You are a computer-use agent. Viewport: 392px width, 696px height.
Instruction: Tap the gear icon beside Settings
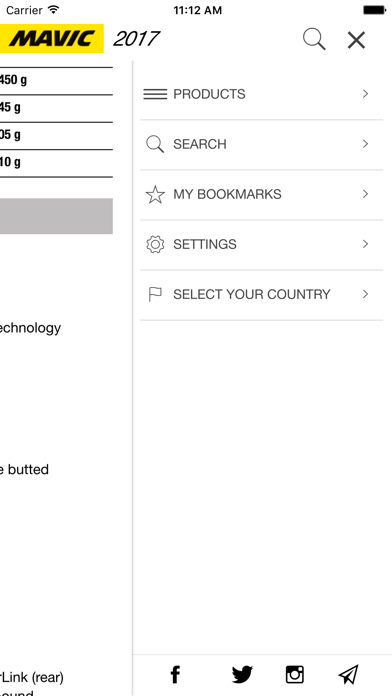pos(155,245)
